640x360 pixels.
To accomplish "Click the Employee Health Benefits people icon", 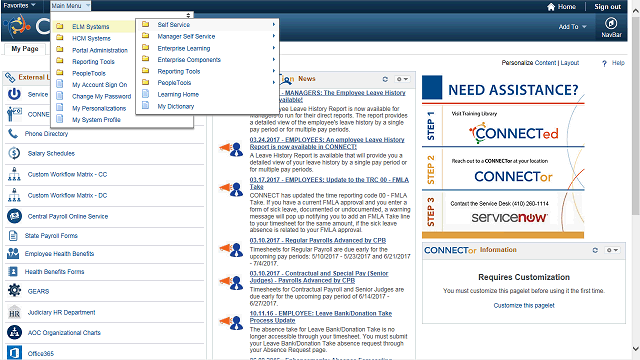I will click(13, 253).
